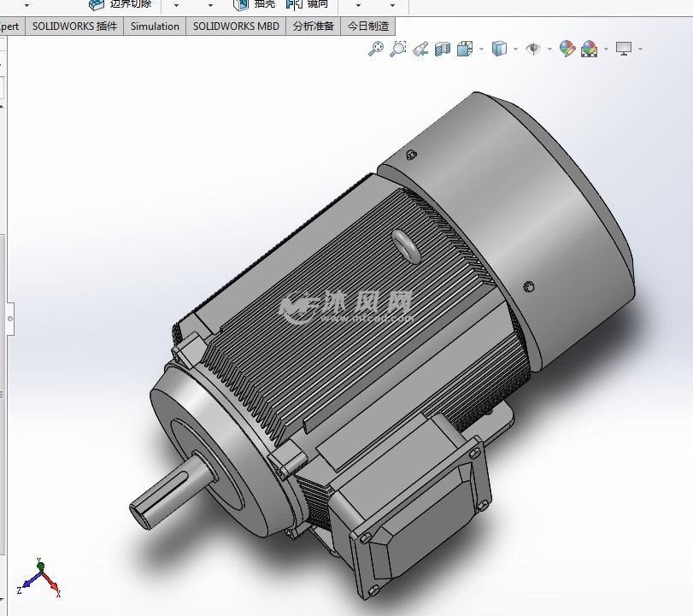Viewport: 693px width, 616px height.
Task: Click the 分析准备 tab button
Action: (x=313, y=26)
